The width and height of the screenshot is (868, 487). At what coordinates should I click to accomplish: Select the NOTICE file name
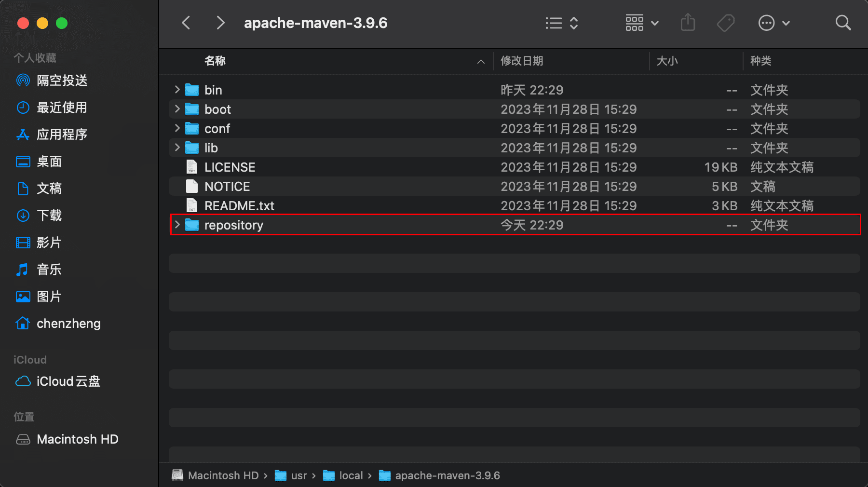click(227, 187)
